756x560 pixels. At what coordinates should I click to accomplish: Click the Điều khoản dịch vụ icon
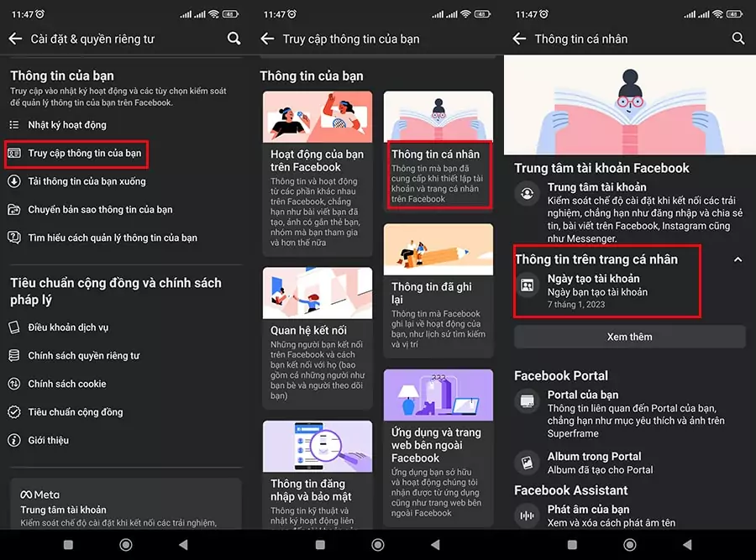point(14,327)
